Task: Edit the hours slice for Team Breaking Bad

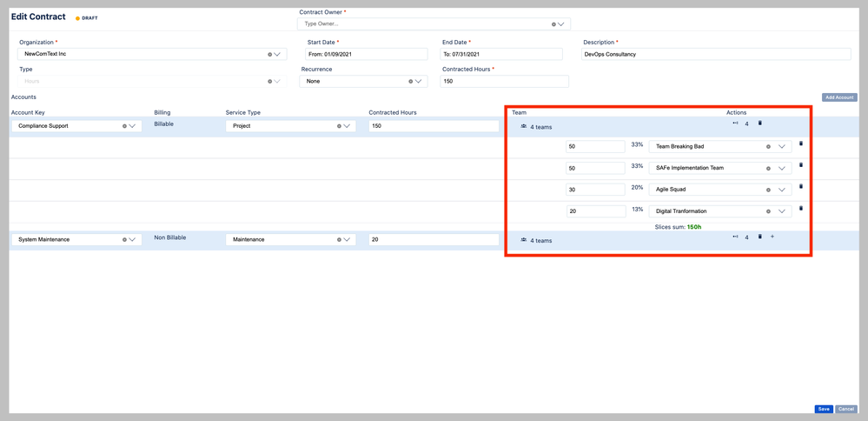Action: click(596, 147)
